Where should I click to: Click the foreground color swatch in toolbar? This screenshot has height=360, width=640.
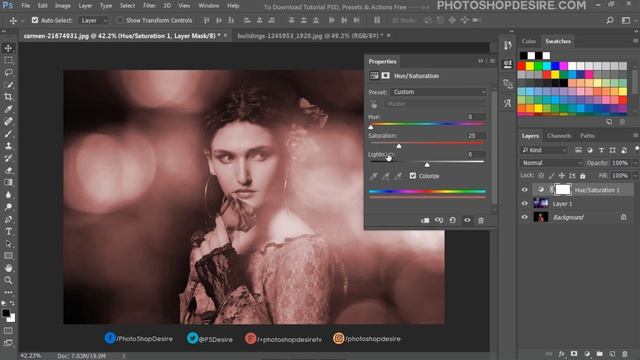click(x=6, y=313)
